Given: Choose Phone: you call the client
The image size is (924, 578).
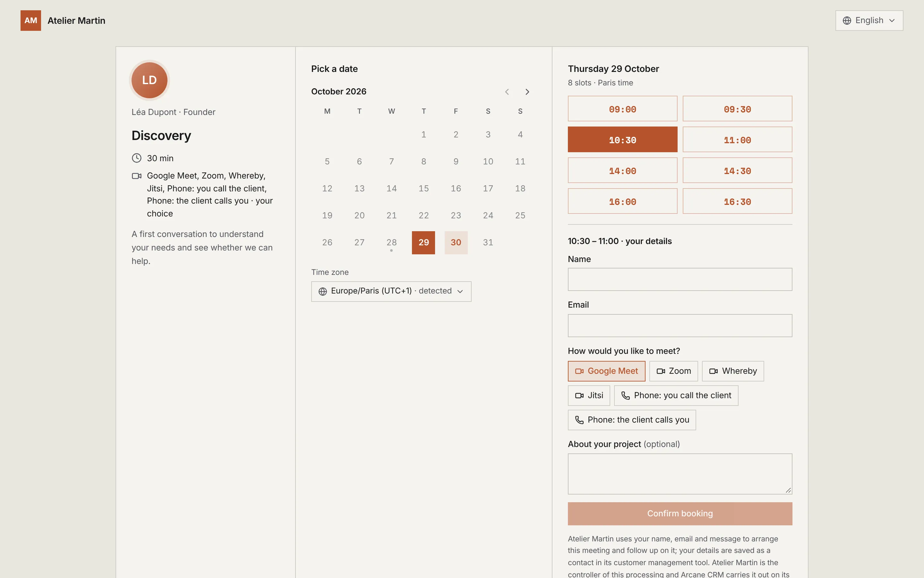Looking at the screenshot, I should [676, 395].
